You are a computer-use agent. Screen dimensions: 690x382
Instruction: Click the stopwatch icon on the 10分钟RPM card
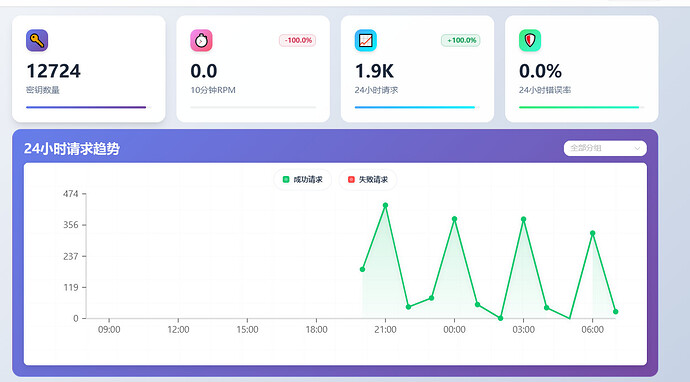pos(201,40)
